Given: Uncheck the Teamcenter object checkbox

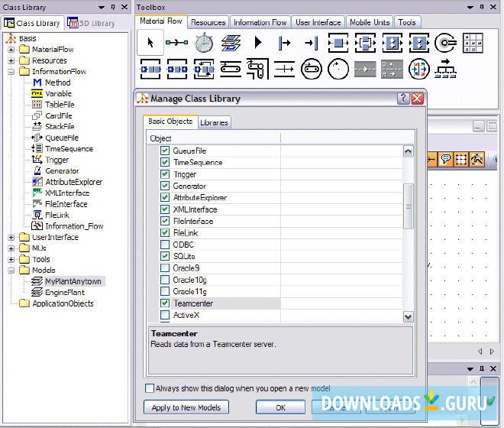Looking at the screenshot, I should coord(165,303).
